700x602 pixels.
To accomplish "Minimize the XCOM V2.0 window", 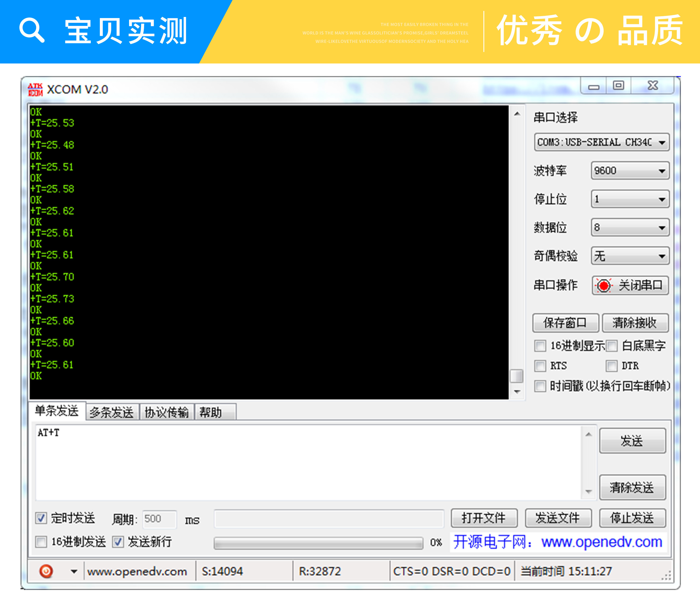I will pyautogui.click(x=594, y=86).
